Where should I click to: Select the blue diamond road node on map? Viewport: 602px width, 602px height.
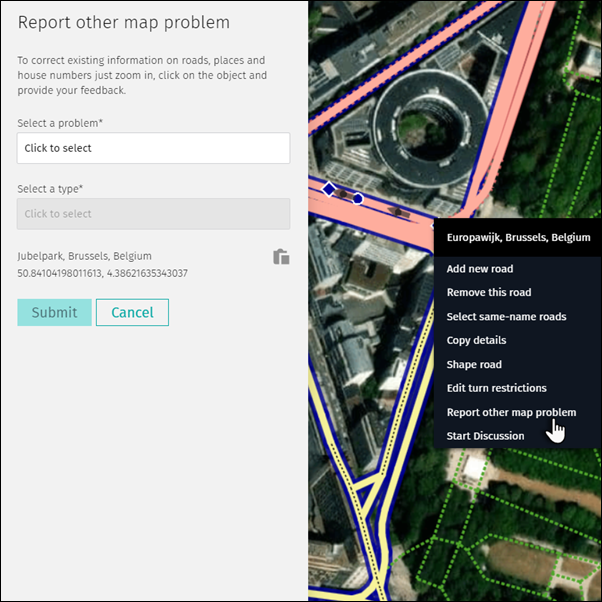(x=329, y=189)
